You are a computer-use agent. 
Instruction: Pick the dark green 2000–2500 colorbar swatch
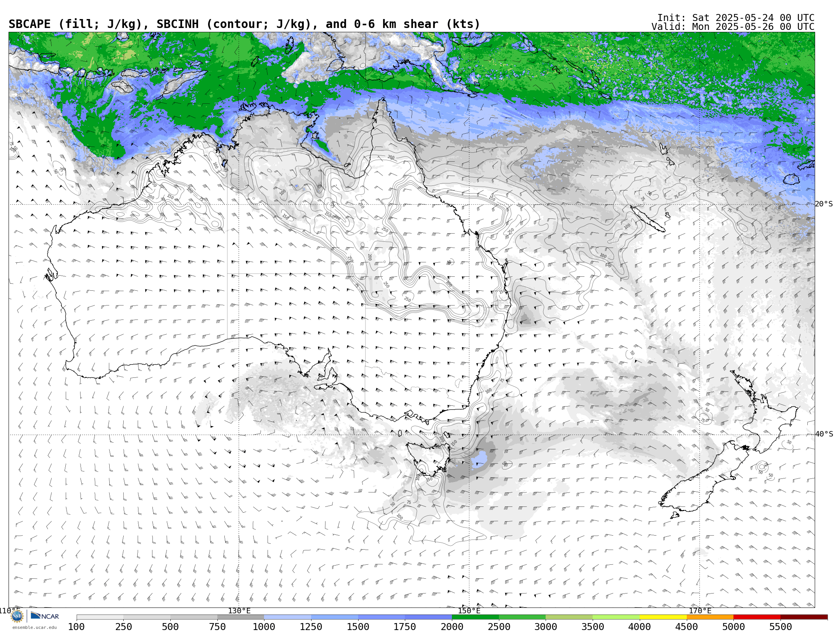coord(475,617)
